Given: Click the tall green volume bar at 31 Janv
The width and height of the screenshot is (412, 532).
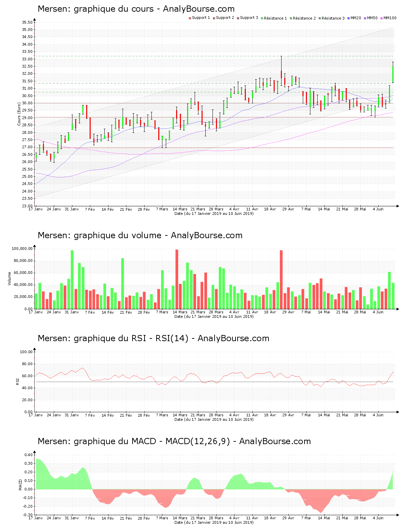Looking at the screenshot, I should pos(72,279).
